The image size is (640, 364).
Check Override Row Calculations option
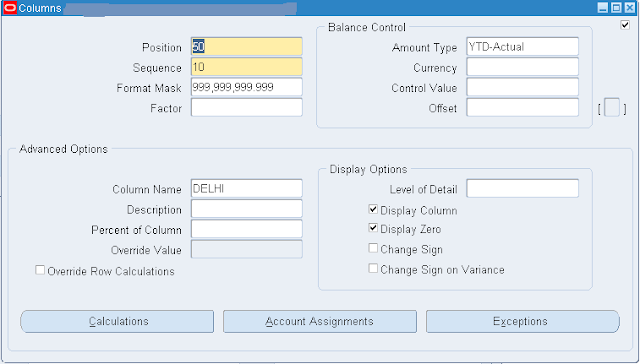tap(40, 270)
